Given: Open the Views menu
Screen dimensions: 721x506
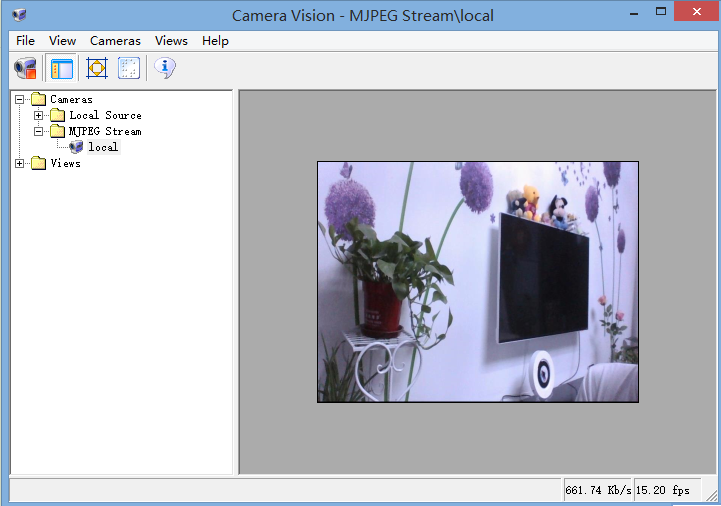Looking at the screenshot, I should click(171, 41).
